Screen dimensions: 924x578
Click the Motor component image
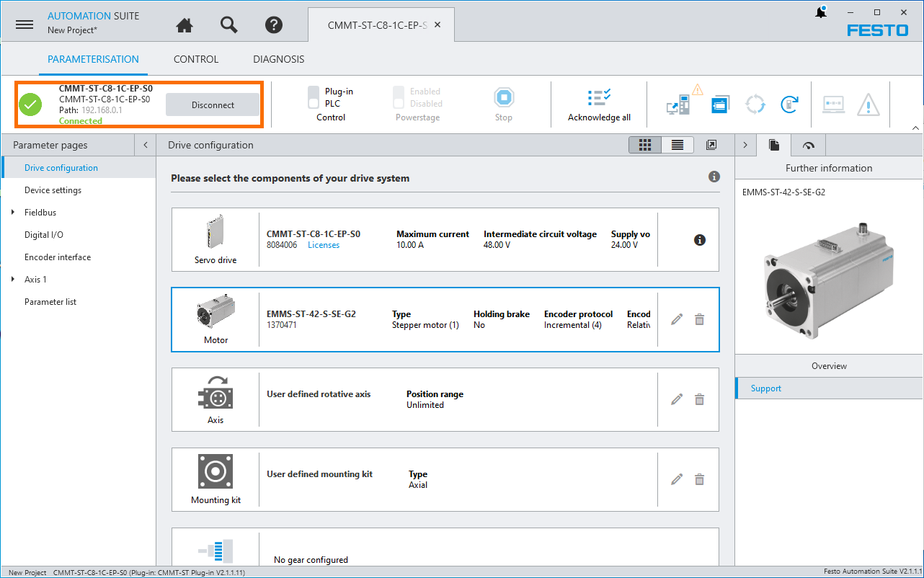pyautogui.click(x=216, y=313)
